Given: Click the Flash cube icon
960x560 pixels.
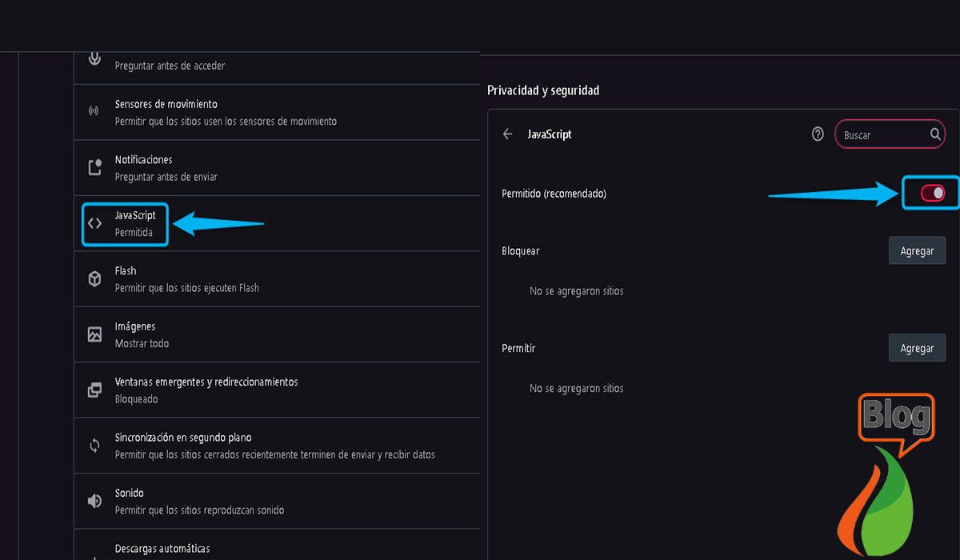Looking at the screenshot, I should (94, 278).
